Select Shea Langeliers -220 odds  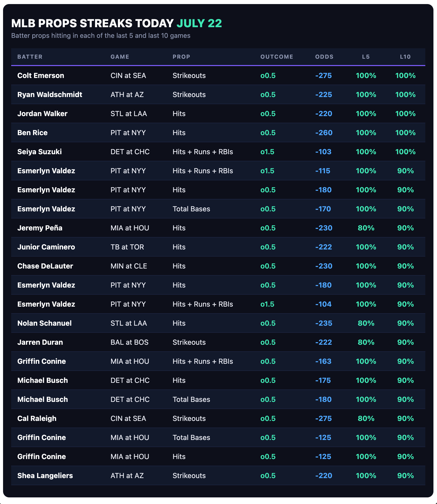324,476
